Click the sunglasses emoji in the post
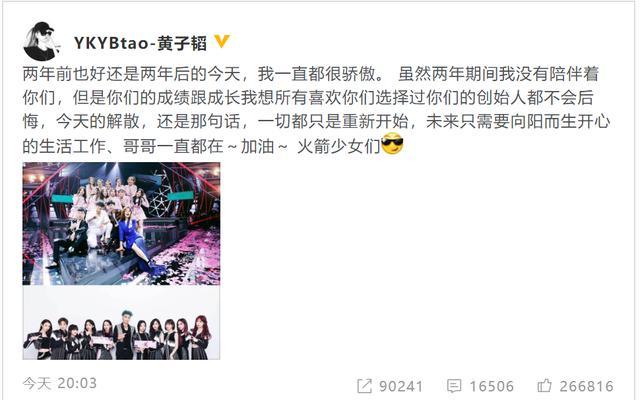Image resolution: width=640 pixels, height=400 pixels. click(x=392, y=144)
